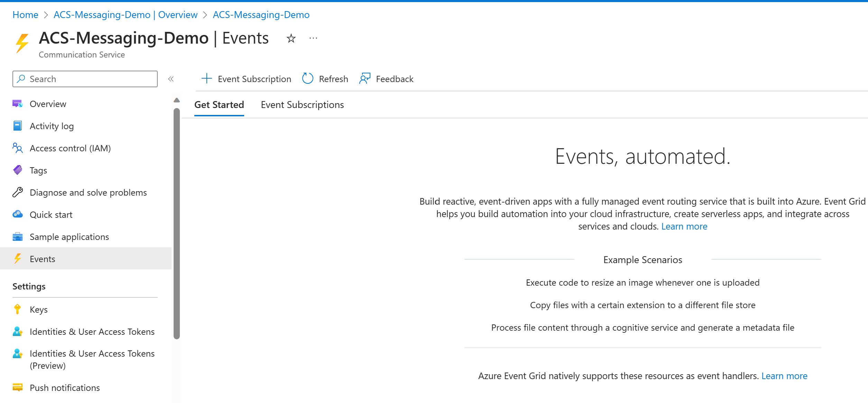Click the plus Event Subscription button
The image size is (868, 403).
246,79
